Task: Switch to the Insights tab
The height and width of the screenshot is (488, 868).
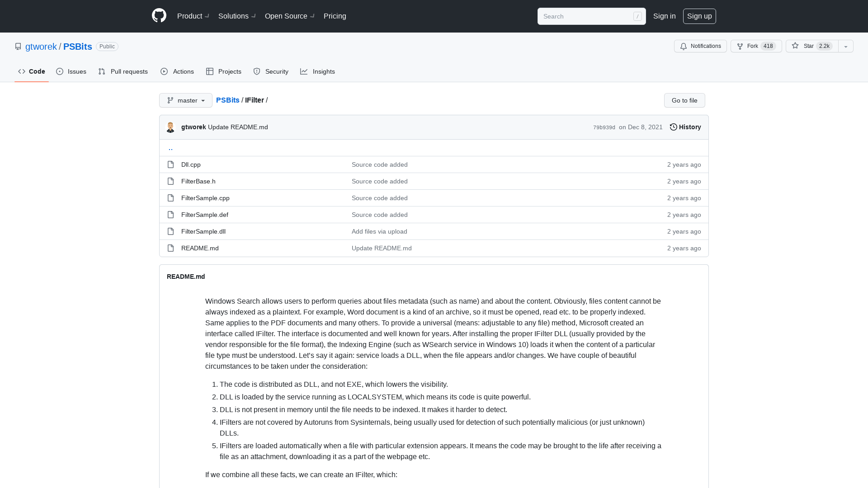Action: point(318,71)
